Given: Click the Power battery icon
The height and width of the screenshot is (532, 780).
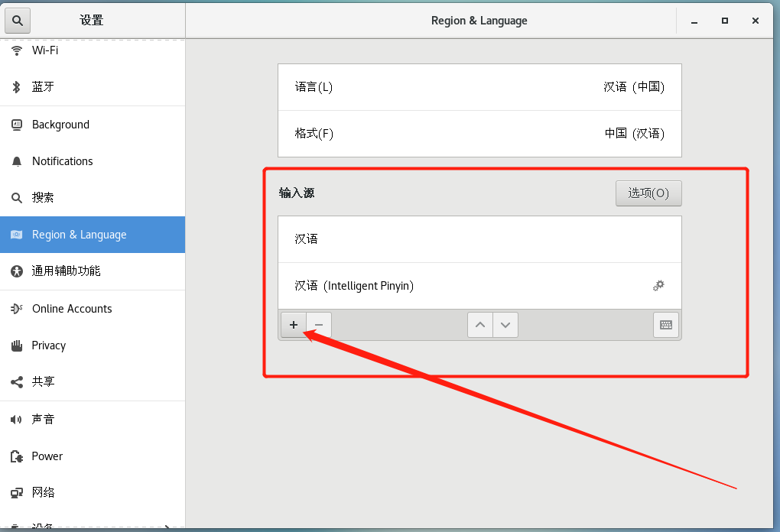Looking at the screenshot, I should pos(16,456).
